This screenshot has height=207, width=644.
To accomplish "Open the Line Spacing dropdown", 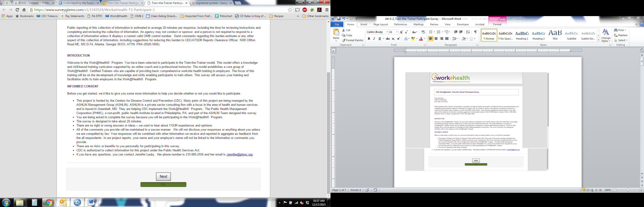I will 455,39.
